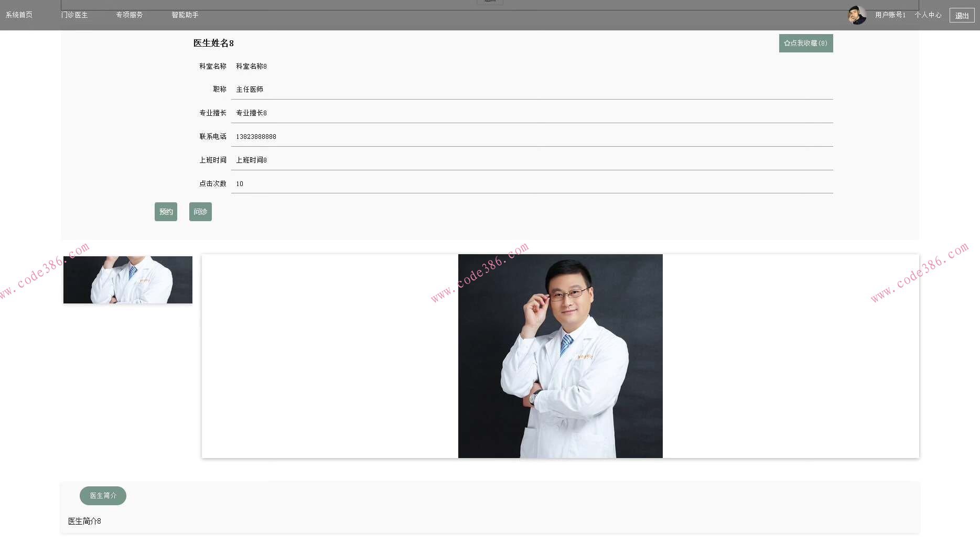
Task: Click the 医生姓名8 title
Action: (x=213, y=43)
